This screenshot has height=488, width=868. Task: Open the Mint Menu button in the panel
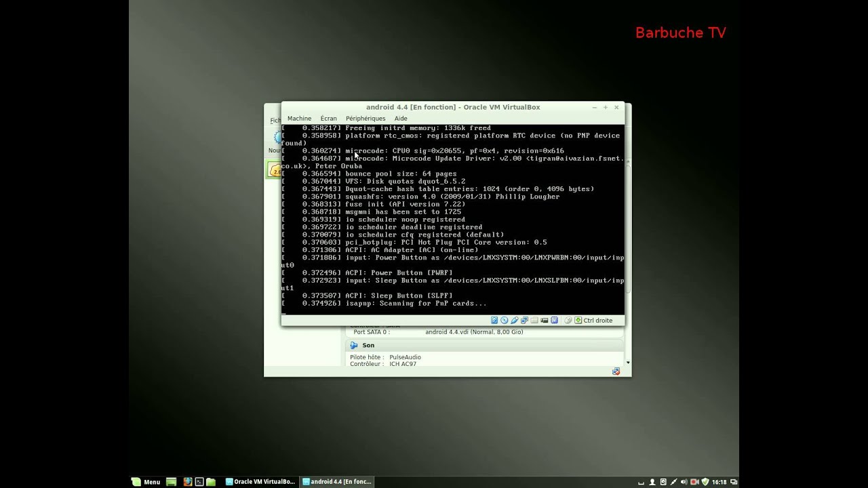click(x=146, y=482)
